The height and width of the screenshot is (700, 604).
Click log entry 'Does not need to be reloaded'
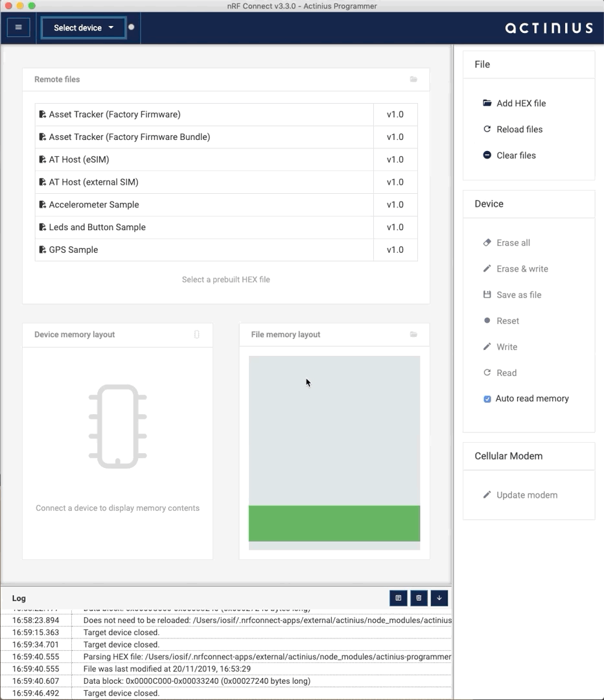coord(267,620)
